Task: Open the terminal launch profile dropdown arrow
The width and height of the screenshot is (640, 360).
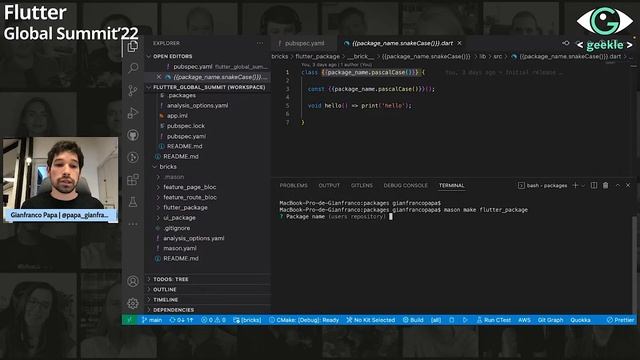Action: (583, 185)
